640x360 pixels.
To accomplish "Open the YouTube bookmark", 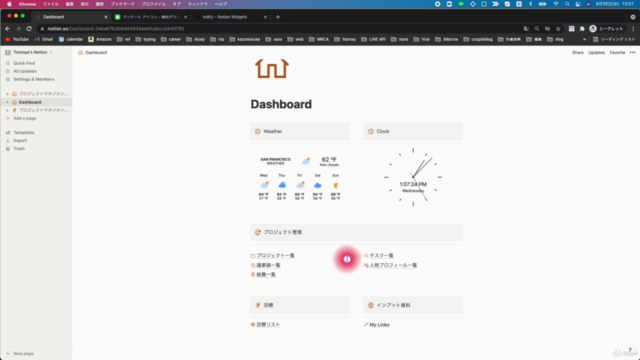I will (x=17, y=39).
